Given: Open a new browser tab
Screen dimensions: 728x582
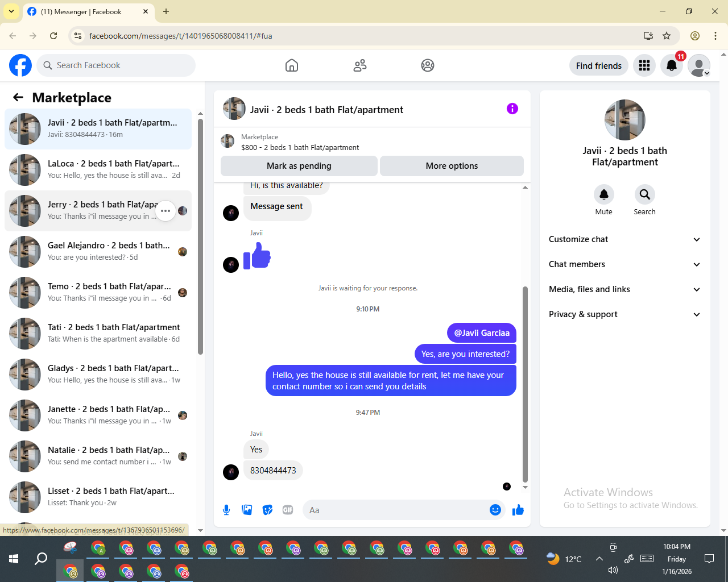Looking at the screenshot, I should coord(166,11).
